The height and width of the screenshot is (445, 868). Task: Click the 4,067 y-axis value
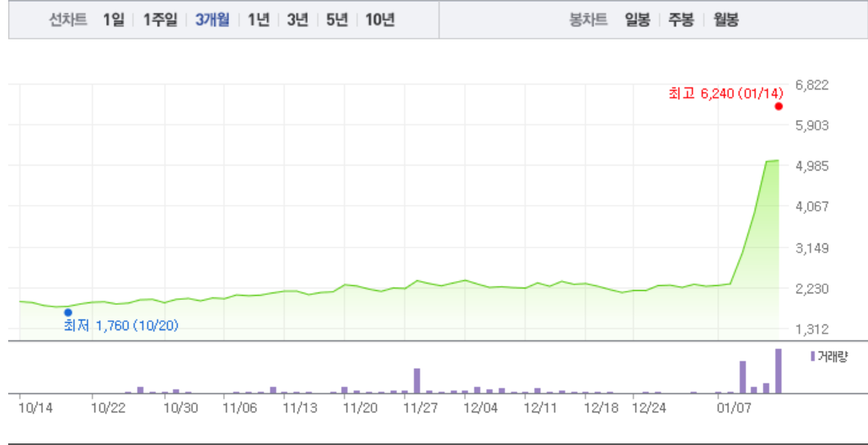click(811, 207)
